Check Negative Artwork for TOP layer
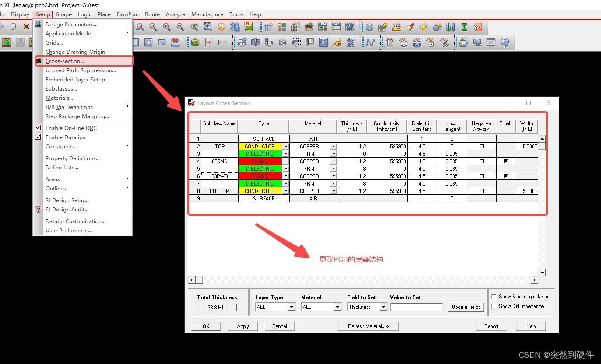 pos(482,147)
